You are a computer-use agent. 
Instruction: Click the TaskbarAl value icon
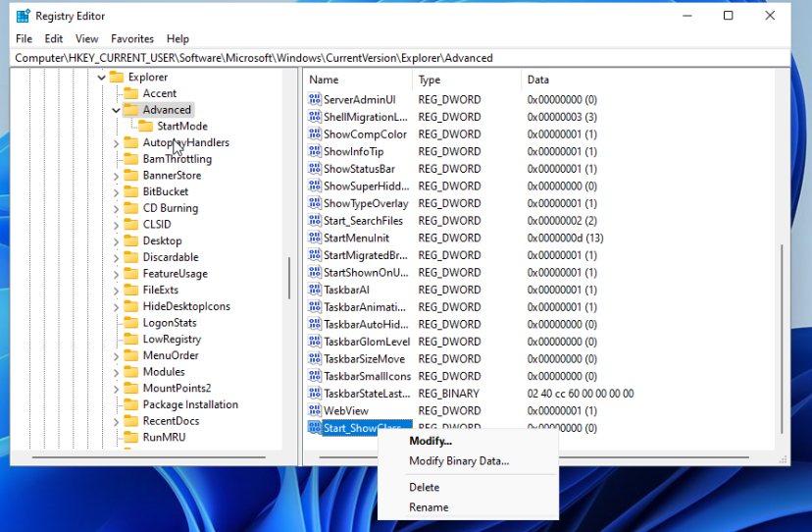tap(315, 290)
